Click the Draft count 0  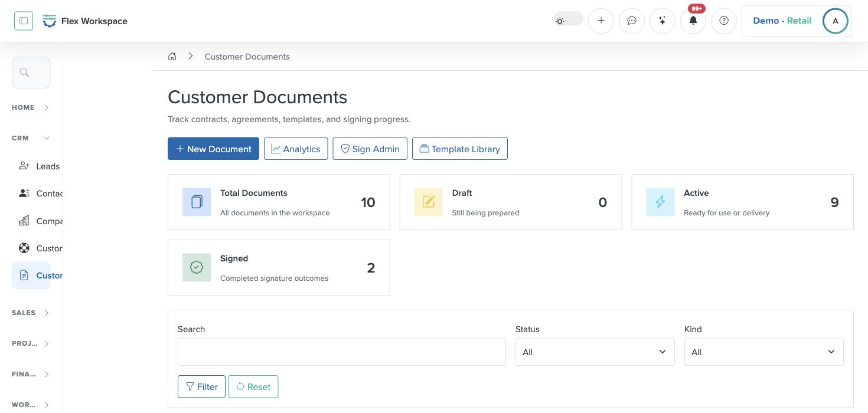[602, 202]
